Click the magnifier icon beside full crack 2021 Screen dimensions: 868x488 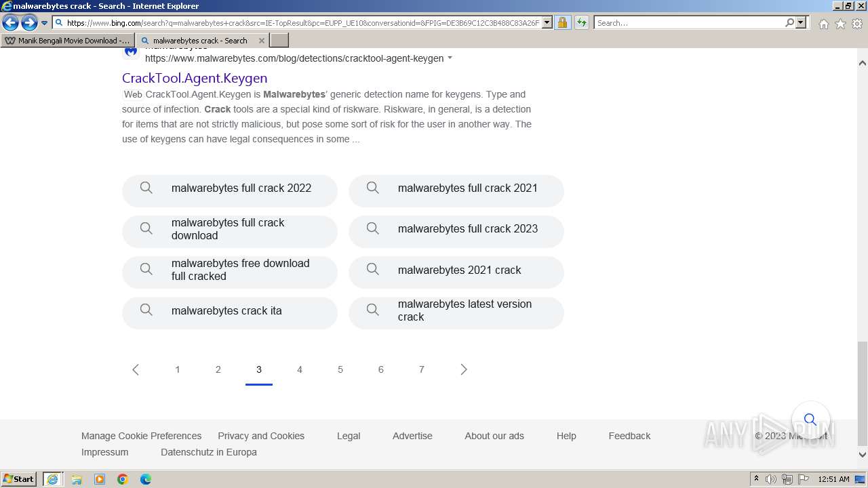point(373,188)
